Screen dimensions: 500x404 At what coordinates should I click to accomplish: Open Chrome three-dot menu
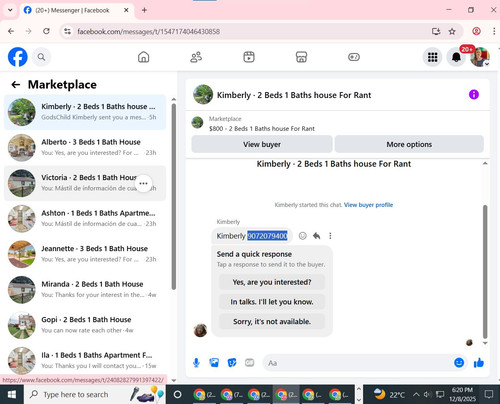[x=494, y=31]
